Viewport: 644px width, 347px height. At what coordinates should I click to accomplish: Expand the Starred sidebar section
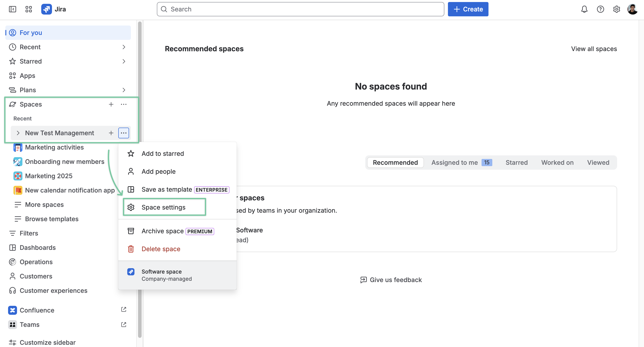point(124,61)
